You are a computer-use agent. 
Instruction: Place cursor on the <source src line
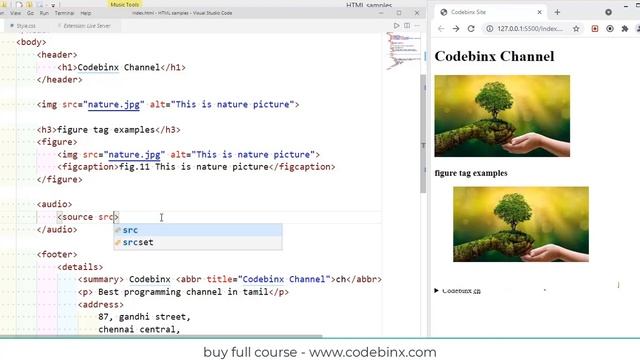(x=88, y=217)
